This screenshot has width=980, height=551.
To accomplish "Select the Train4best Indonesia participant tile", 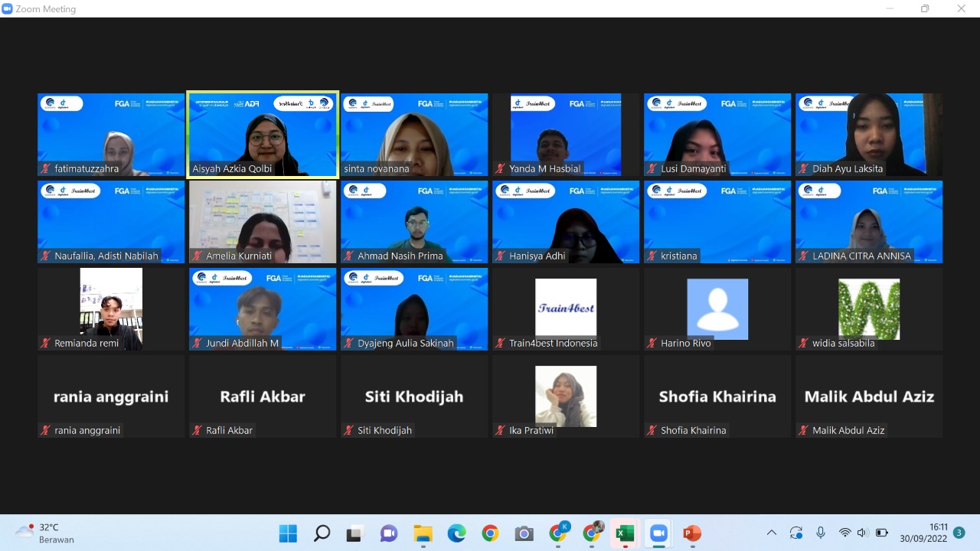I will (x=566, y=309).
